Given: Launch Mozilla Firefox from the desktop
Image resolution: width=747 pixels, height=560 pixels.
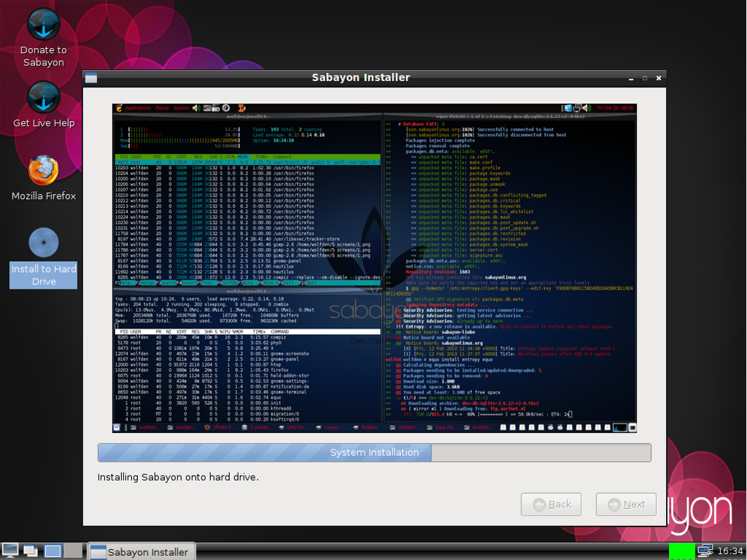Looking at the screenshot, I should [x=43, y=178].
